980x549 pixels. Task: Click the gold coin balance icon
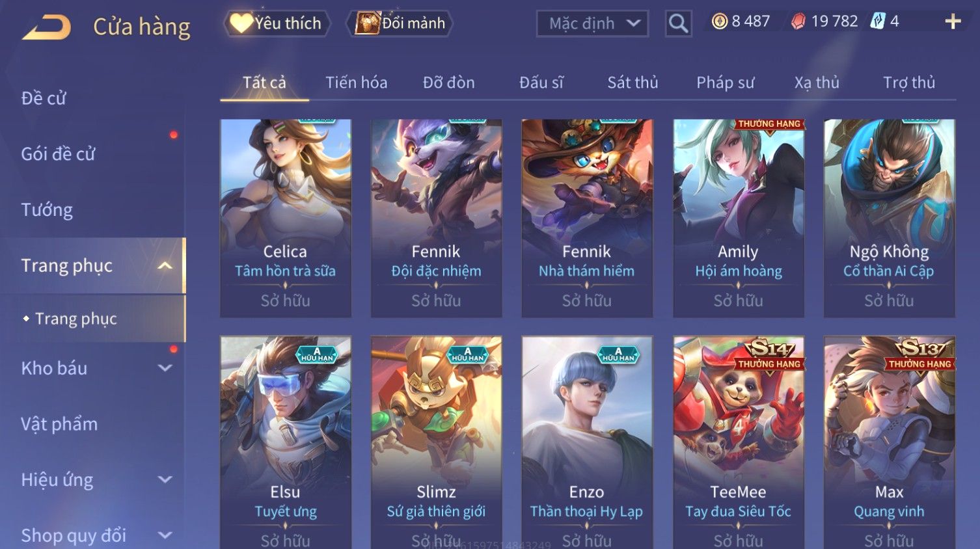[x=719, y=21]
